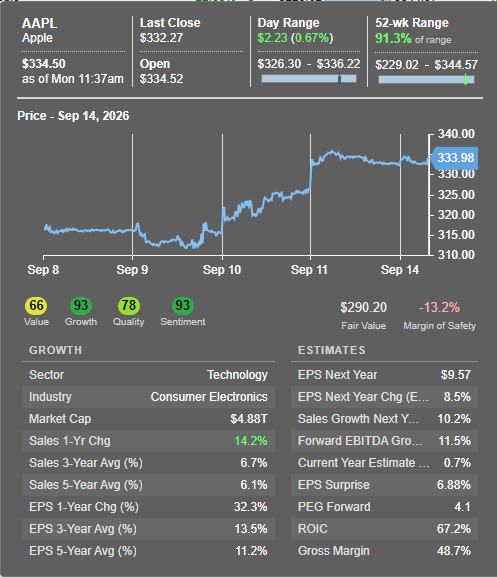Select the Market Cap $4.88T row

pos(148,419)
